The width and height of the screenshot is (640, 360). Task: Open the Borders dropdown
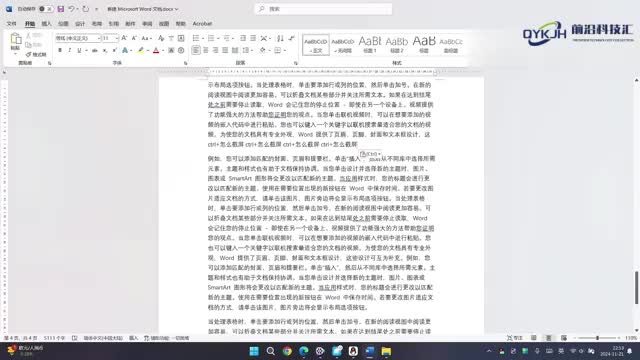(280, 50)
